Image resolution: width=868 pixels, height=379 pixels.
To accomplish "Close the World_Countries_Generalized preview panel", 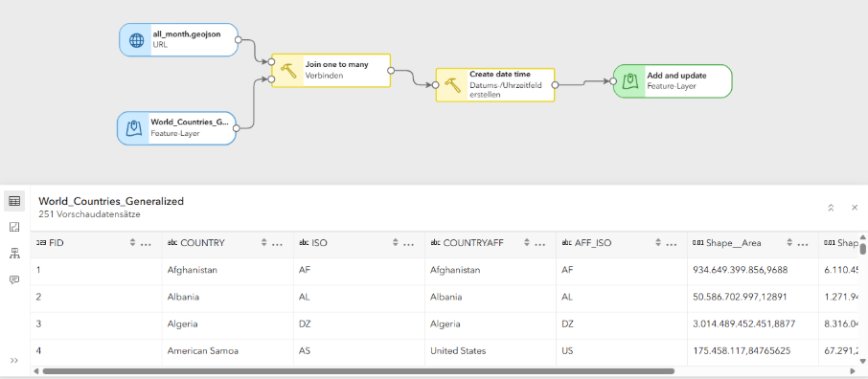I will pos(855,208).
